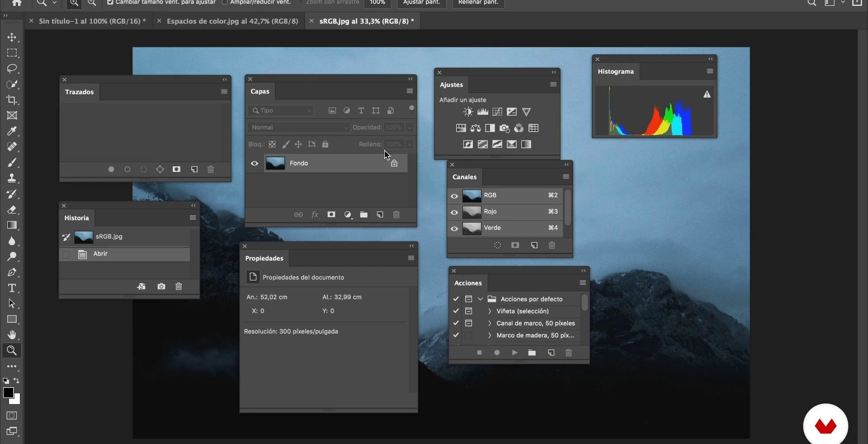Switch to Espacios de color.jpg tab
This screenshot has width=868, height=444.
tap(232, 21)
